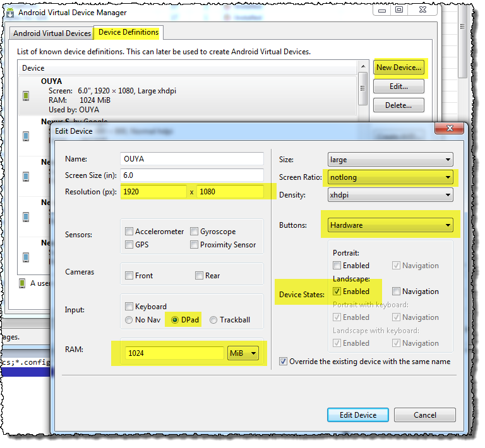Choose the Trackball input option
Viewport: 485px width, 448px height.
click(213, 320)
